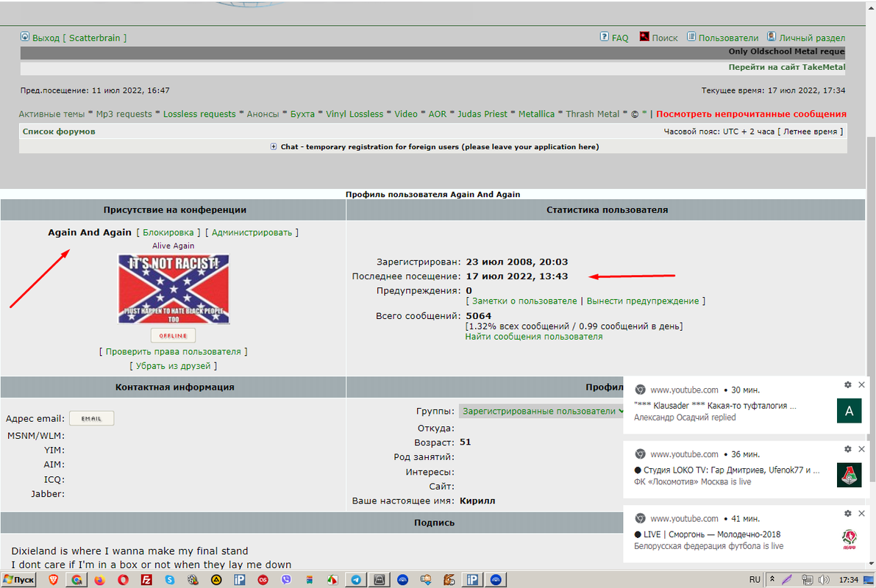
Task: Open settings gear on LOKO TV notification
Action: 847,449
